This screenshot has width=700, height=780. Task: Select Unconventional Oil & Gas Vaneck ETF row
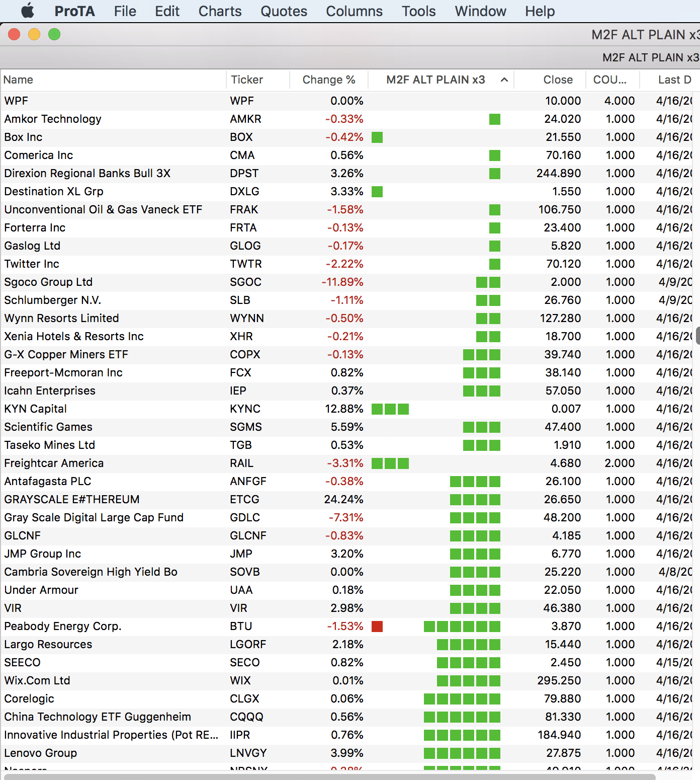(x=347, y=210)
